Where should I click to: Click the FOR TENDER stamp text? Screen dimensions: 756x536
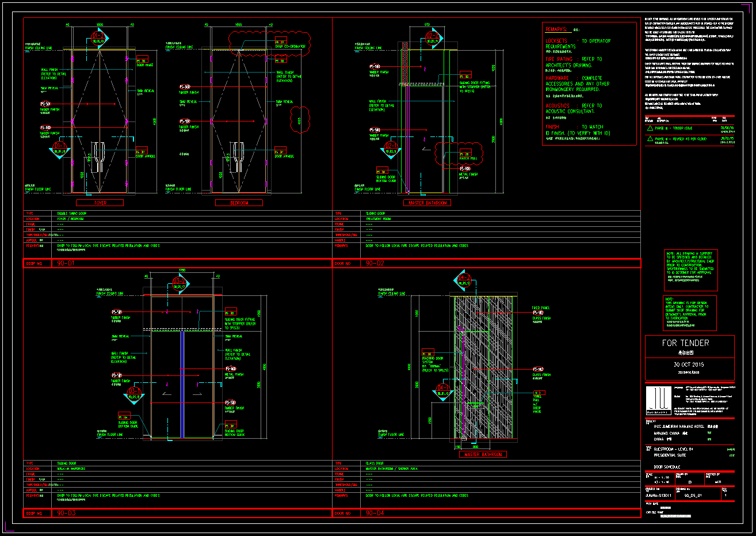pos(685,343)
